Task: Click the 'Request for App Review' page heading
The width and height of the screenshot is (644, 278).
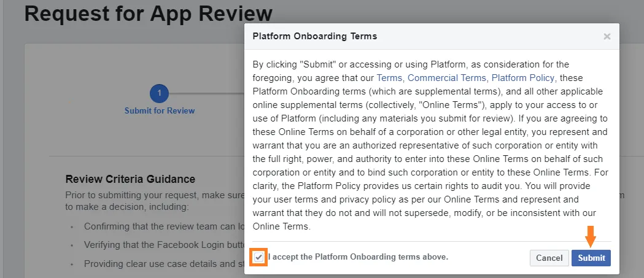Action: click(x=149, y=12)
